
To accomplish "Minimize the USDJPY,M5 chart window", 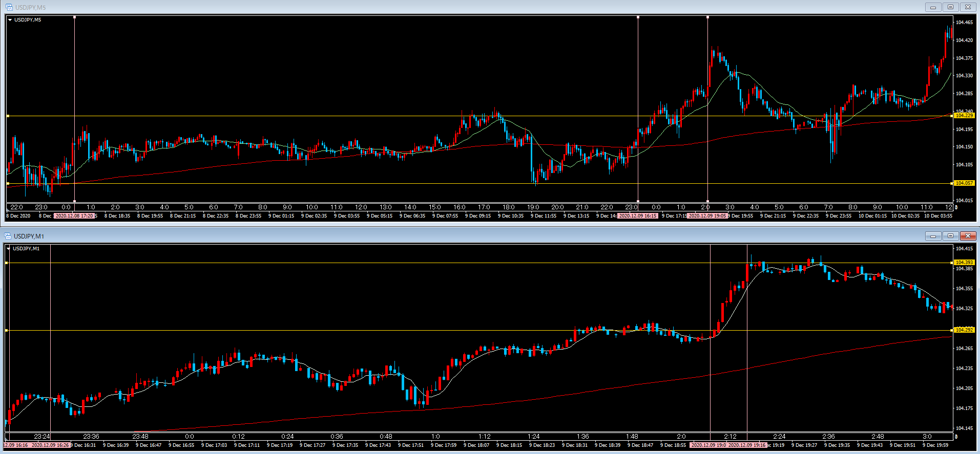I will [933, 7].
